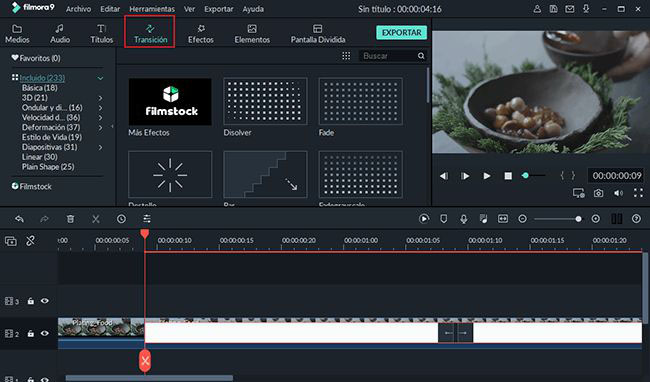
Task: Take a snapshot with the camera icon
Action: [x=598, y=193]
